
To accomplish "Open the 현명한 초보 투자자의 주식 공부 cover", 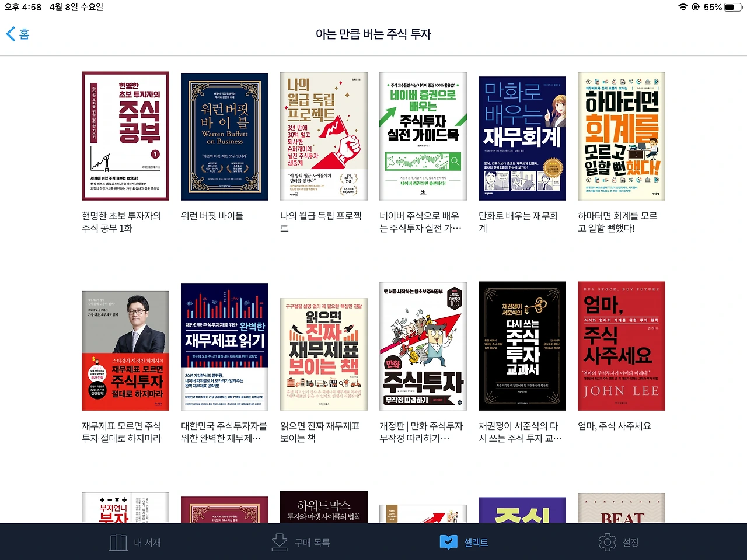I will [x=125, y=136].
